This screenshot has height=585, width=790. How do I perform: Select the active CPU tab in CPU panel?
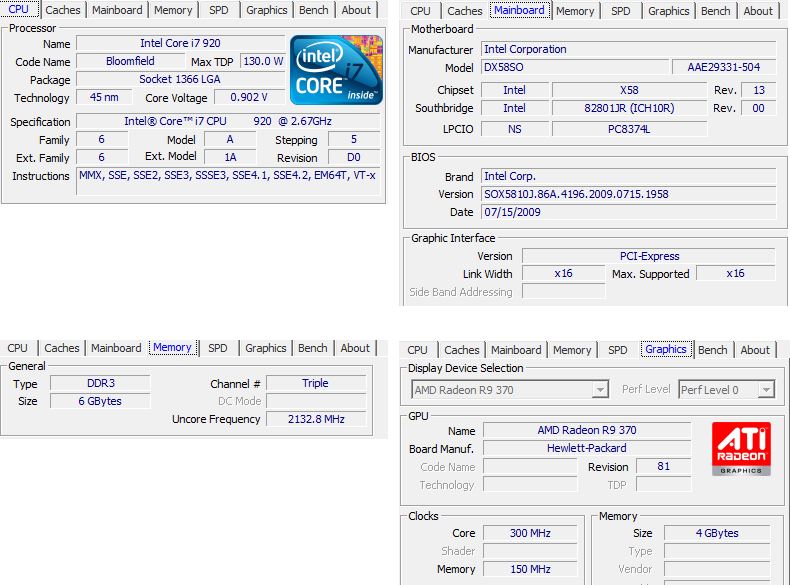[x=19, y=9]
